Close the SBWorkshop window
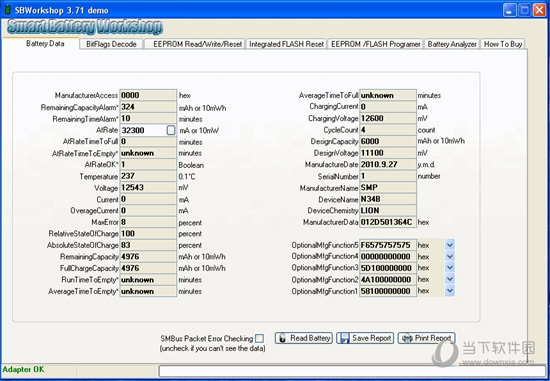The width and height of the screenshot is (550, 381). [x=539, y=10]
